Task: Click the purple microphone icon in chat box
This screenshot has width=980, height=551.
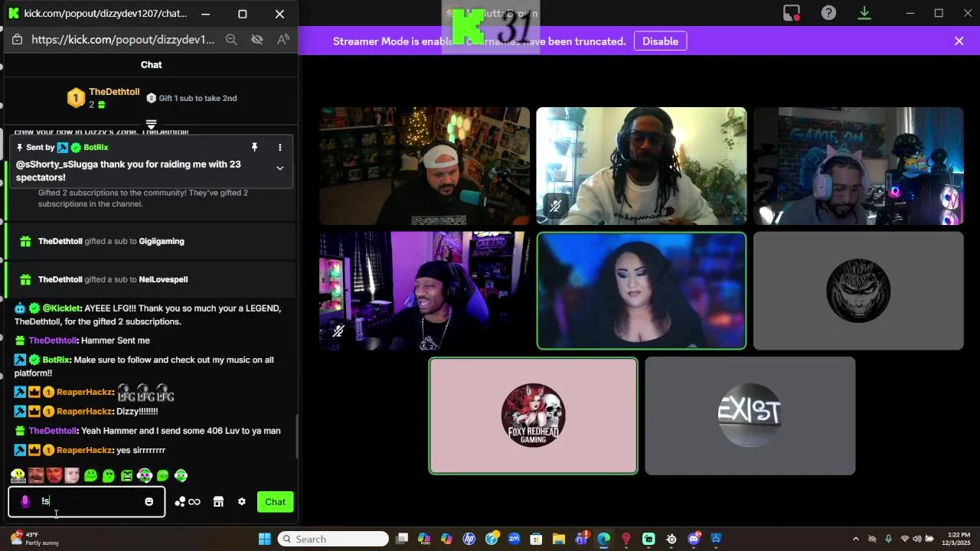Action: tap(25, 502)
